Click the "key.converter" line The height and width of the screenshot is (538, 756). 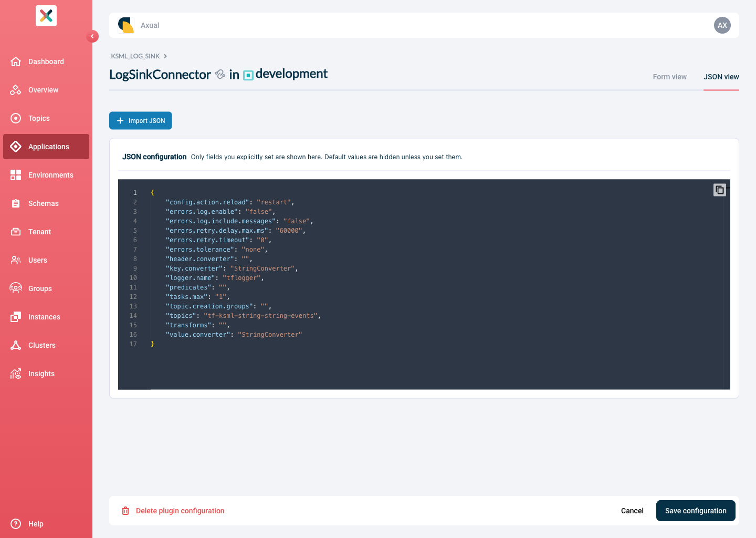click(x=232, y=268)
